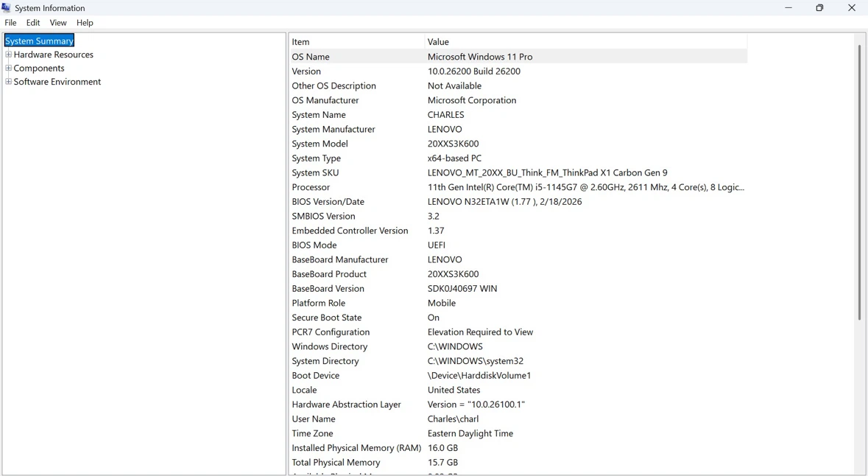Open the Edit menu
The height and width of the screenshot is (476, 868).
(x=33, y=23)
